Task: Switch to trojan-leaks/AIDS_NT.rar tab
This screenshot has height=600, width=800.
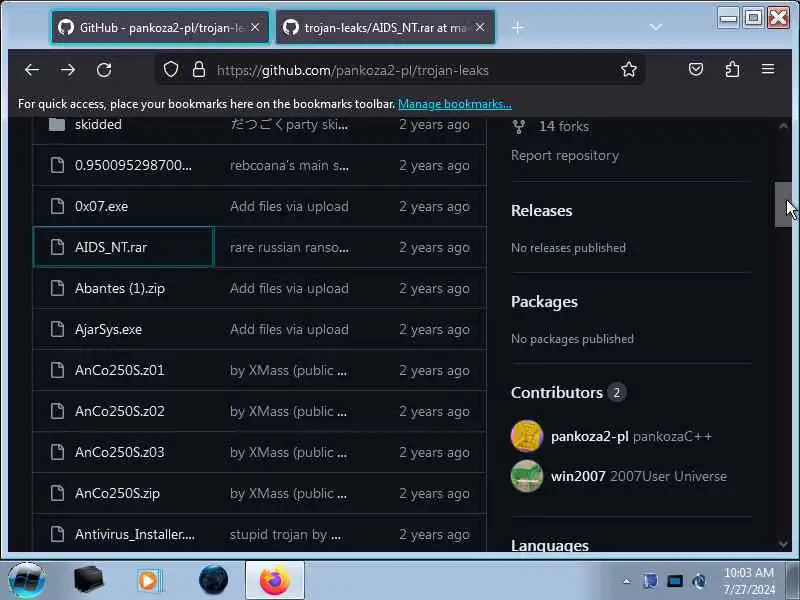Action: coord(385,28)
